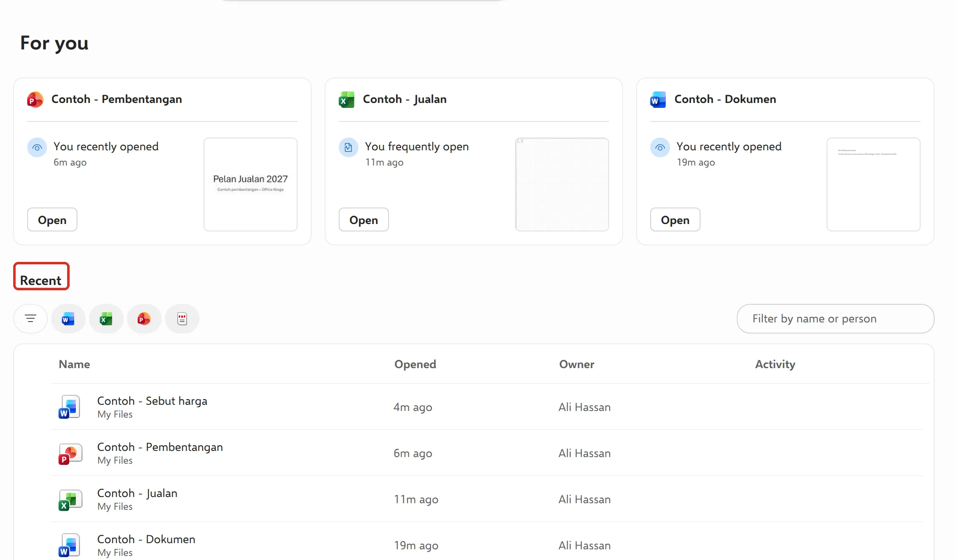The image size is (956, 560).
Task: Open the Contoh - Dokumen card button
Action: coord(675,220)
